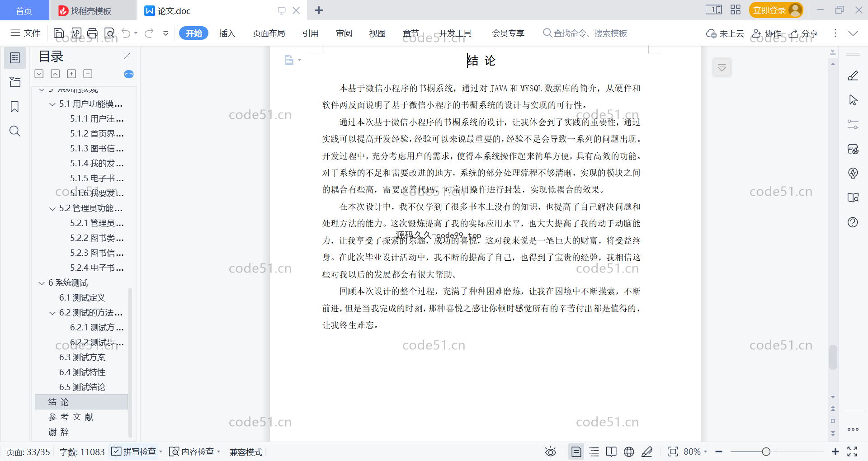
Task: Click the 未上云 cloud status button
Action: 725,33
